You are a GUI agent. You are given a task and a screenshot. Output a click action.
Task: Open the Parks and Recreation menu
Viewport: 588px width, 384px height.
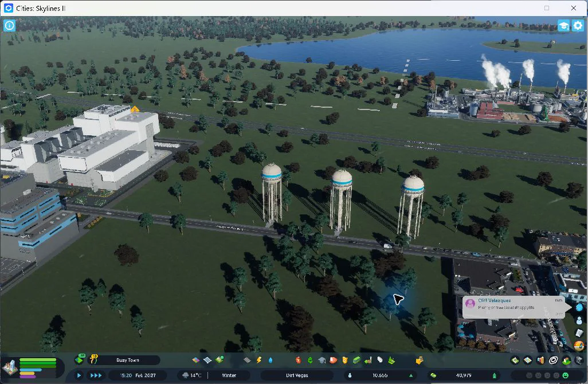coord(369,361)
